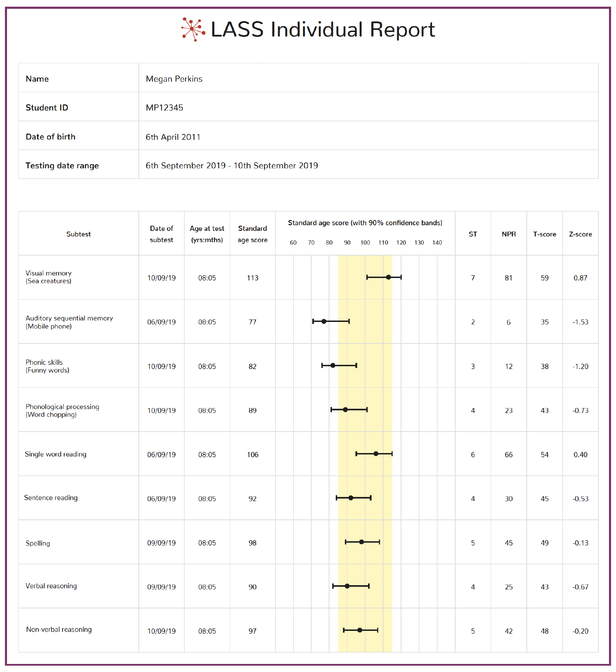
Task: Click the chart axis label 140
Action: tap(437, 243)
